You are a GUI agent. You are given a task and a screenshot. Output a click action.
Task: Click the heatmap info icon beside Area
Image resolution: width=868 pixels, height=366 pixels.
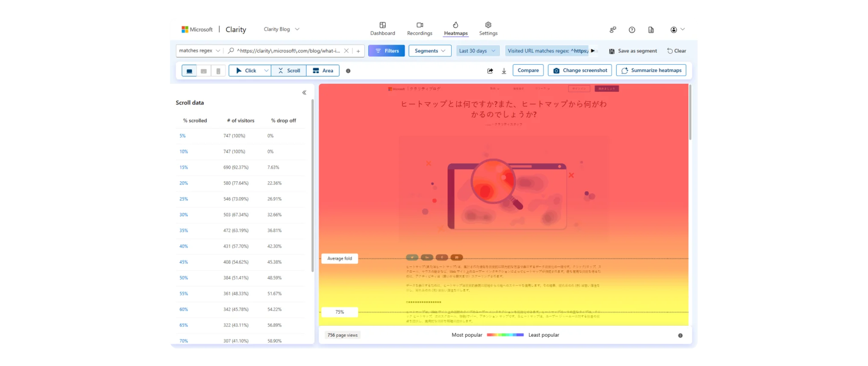click(348, 71)
